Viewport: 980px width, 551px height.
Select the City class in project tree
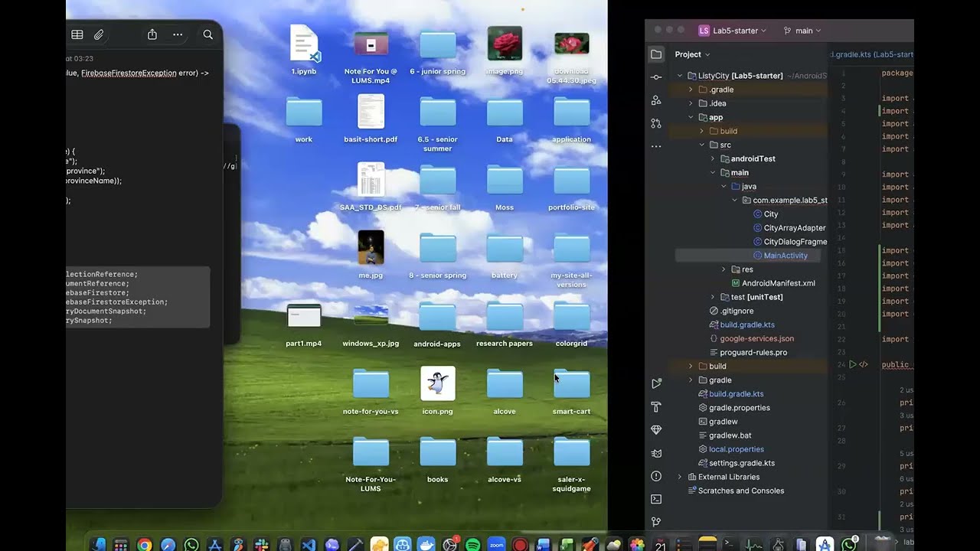(766, 214)
